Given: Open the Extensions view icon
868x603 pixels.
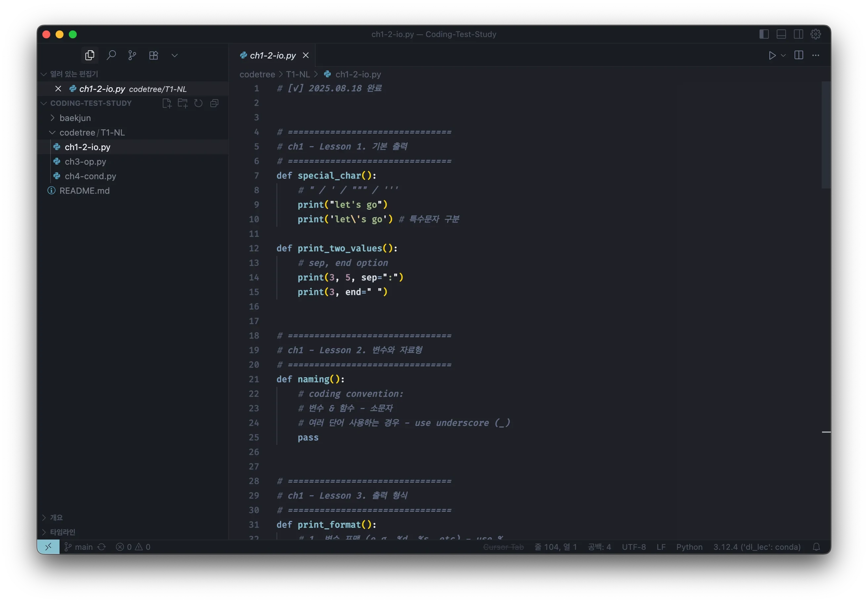Looking at the screenshot, I should click(x=153, y=56).
